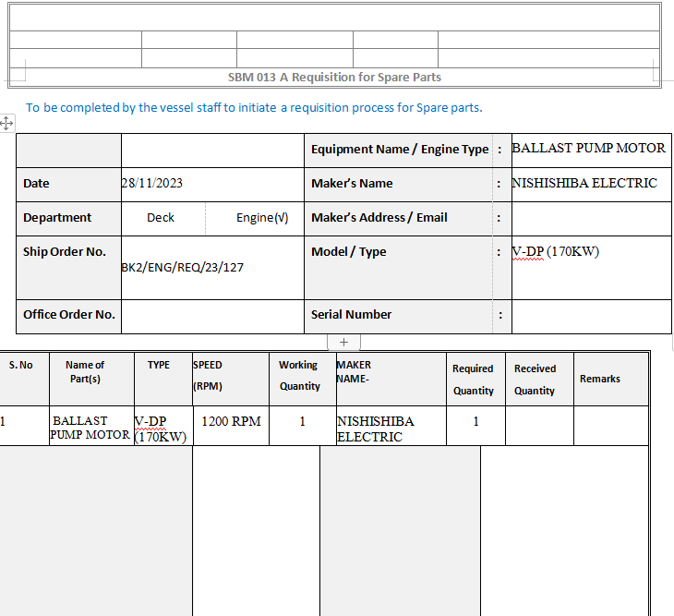This screenshot has width=674, height=616.
Task: Click the empty Office Order No. field
Action: tap(212, 315)
